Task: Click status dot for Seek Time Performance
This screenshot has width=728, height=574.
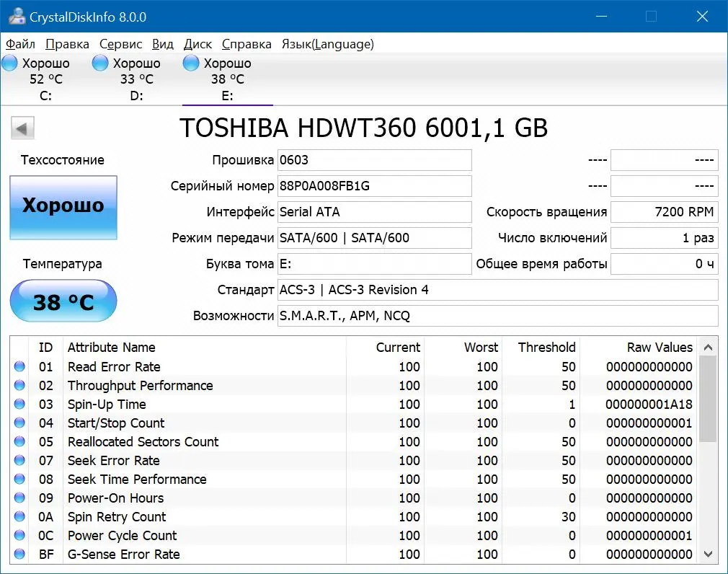Action: point(19,479)
